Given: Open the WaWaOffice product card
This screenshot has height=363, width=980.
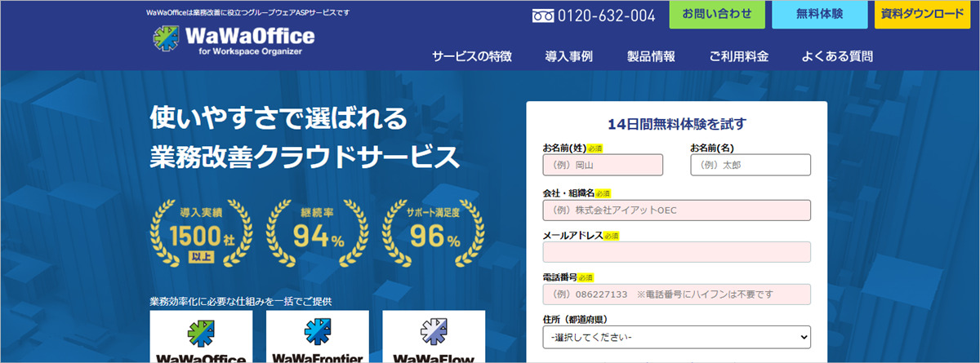Looking at the screenshot, I should [x=201, y=336].
